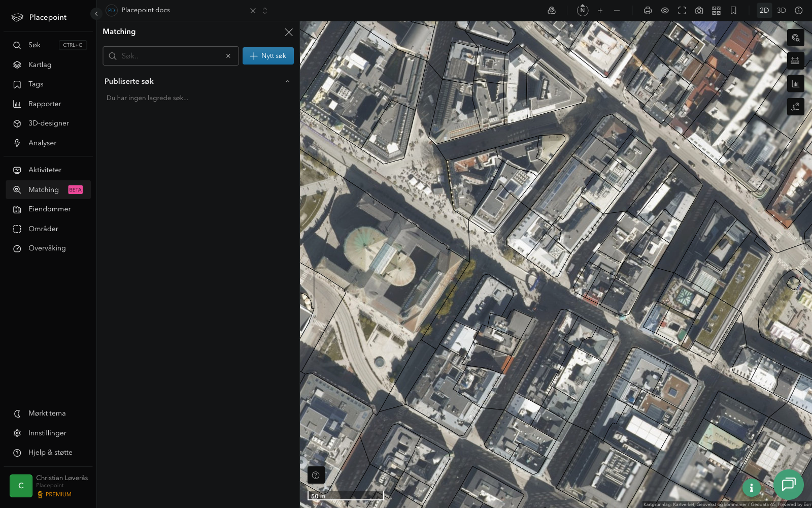Reset map orientation with north compass
The width and height of the screenshot is (812, 508).
click(583, 10)
